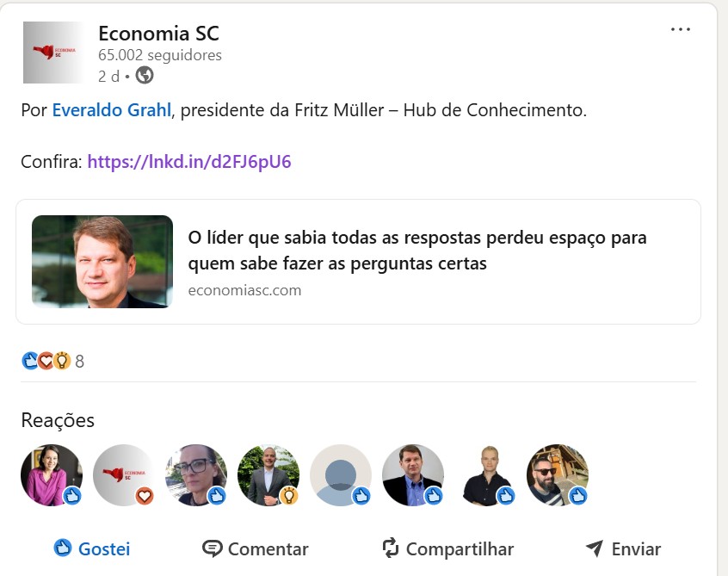Open the Everaldo Grahl profile mention
The width and height of the screenshot is (728, 576).
(x=111, y=110)
